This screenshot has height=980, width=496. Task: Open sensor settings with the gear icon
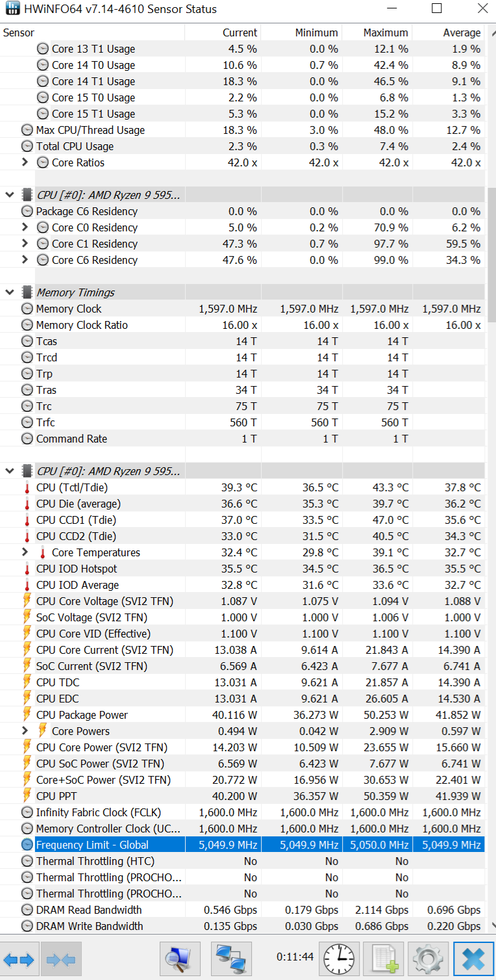click(428, 959)
